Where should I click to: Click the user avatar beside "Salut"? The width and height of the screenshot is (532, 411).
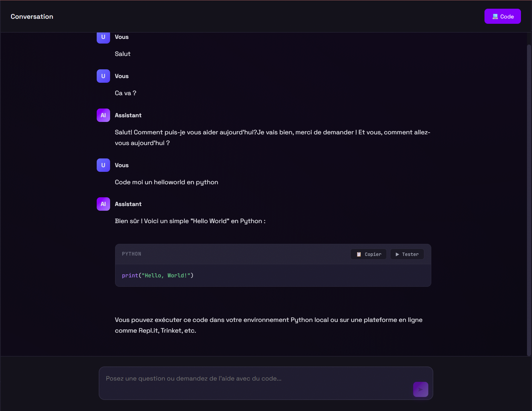coord(103,37)
